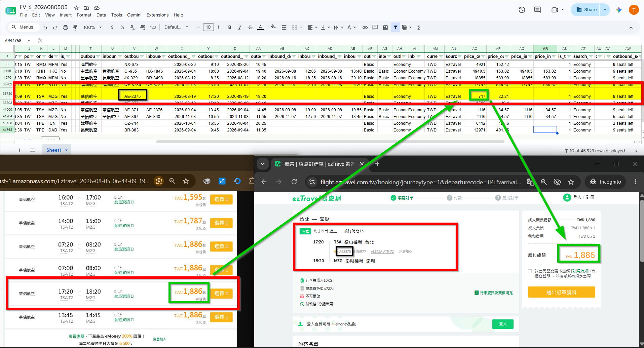Open the 行李資訊及票價規定 link

point(494,293)
